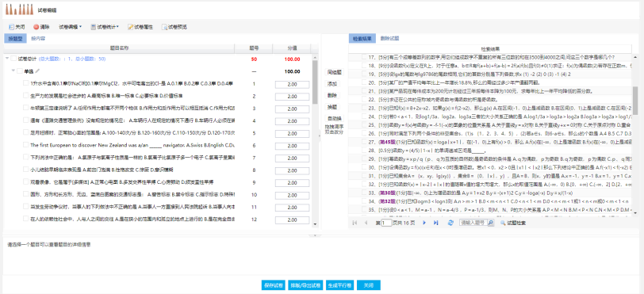Screen dimensions: 644x294
Task: Click the refresh icon in results pager
Action: tap(450, 223)
